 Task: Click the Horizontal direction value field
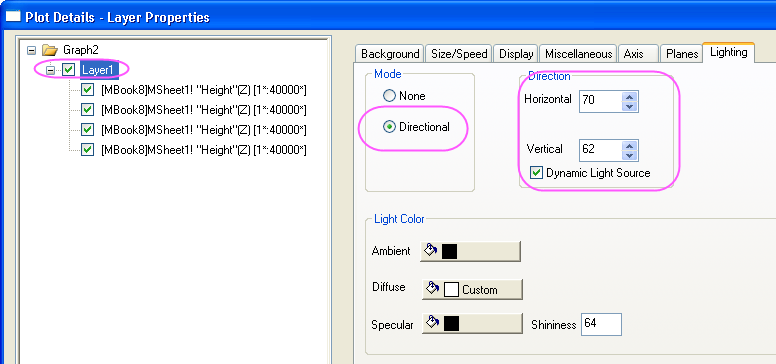[x=600, y=100]
